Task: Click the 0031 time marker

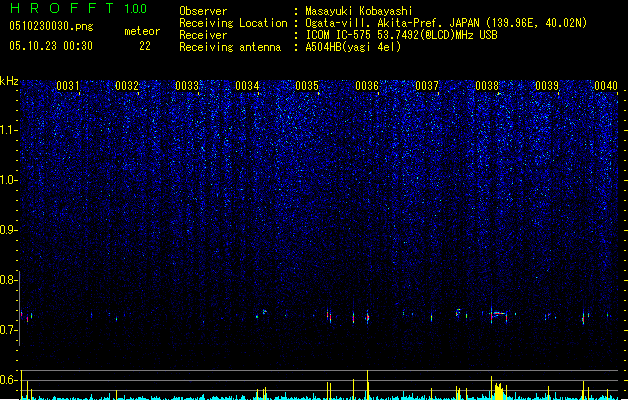Action: click(68, 86)
